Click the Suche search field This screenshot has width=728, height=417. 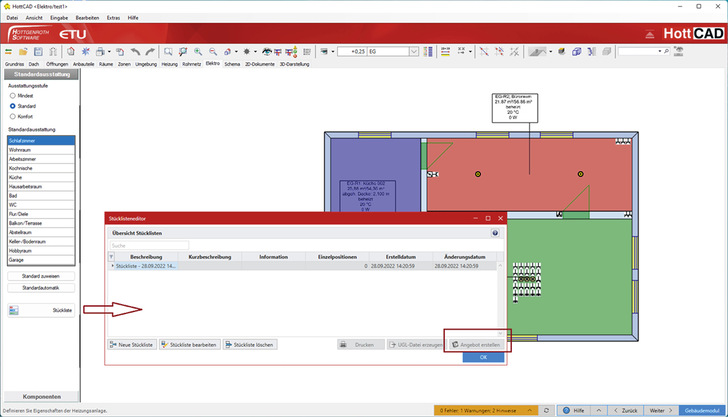[148, 245]
